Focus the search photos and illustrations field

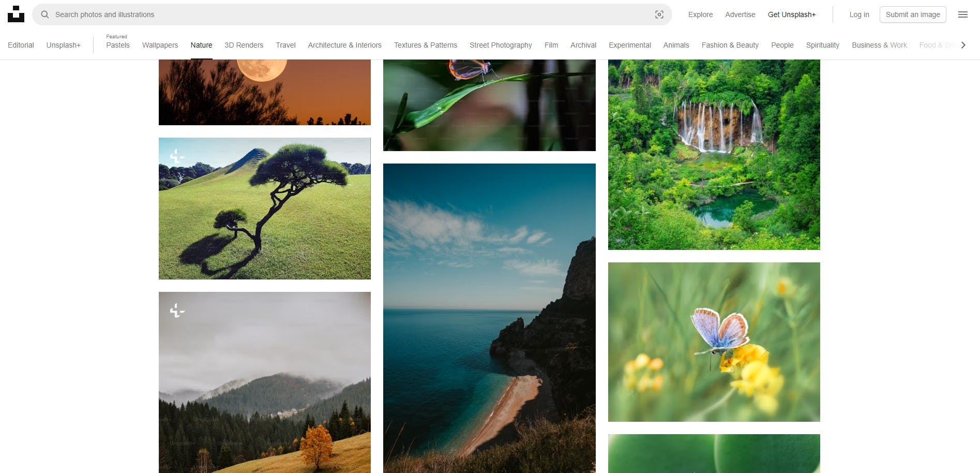point(352,14)
